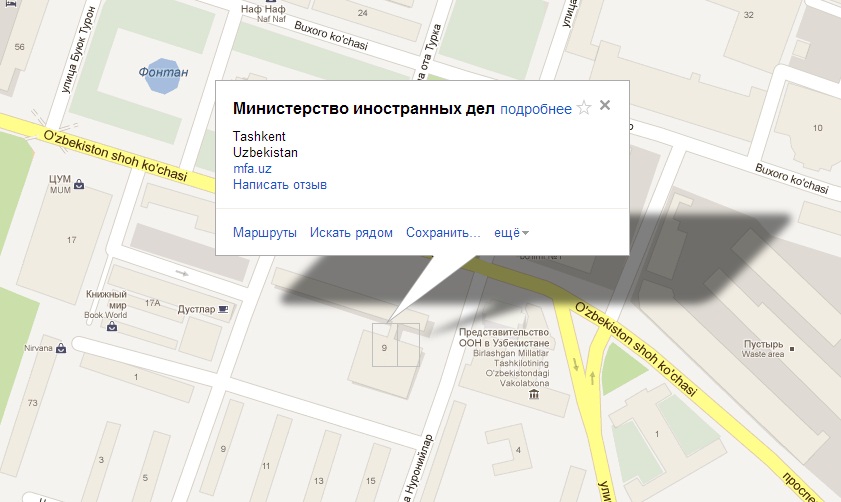The height and width of the screenshot is (502, 841).
Task: Star the Министерство иностранных дел place
Action: coord(584,108)
